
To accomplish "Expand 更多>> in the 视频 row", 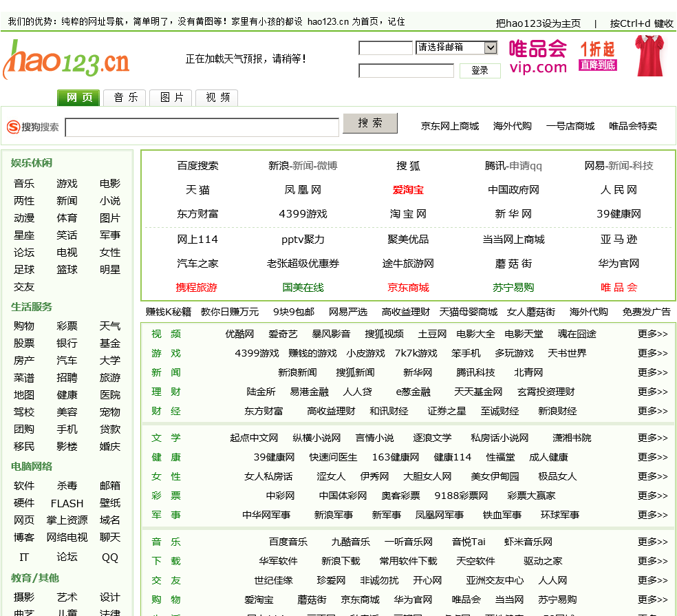I will pyautogui.click(x=652, y=334).
